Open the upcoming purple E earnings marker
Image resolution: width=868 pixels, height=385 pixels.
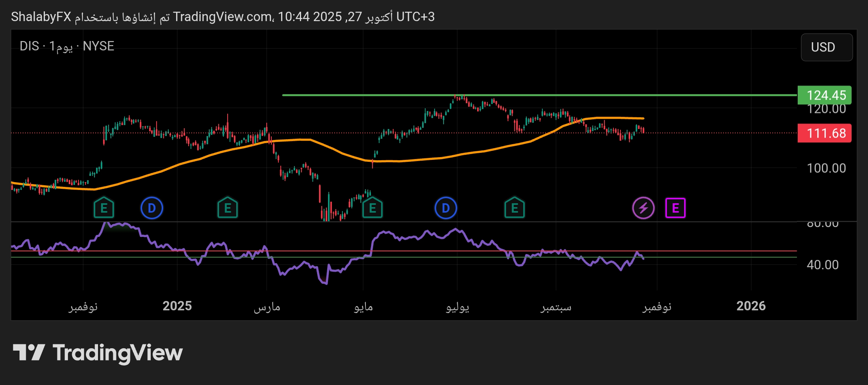(x=675, y=208)
